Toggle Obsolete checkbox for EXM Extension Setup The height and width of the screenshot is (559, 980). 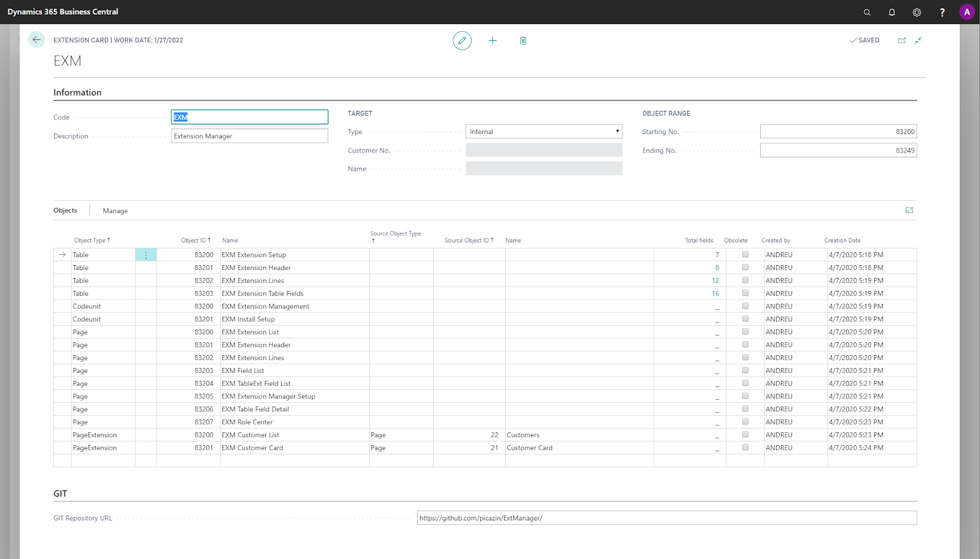[745, 254]
